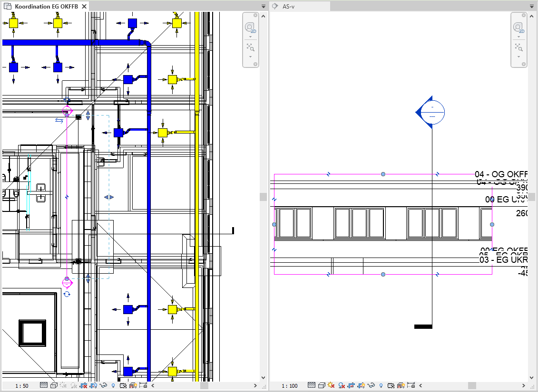Activate the AS-v view tab
Screen dimensions: 538x392
pyautogui.click(x=289, y=7)
